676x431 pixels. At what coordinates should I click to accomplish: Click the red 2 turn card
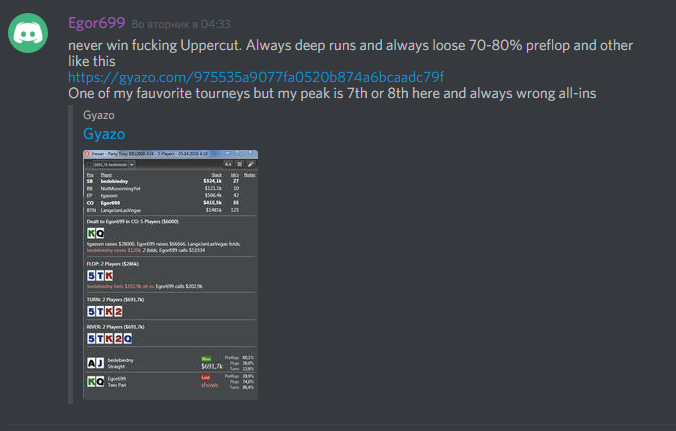(118, 311)
